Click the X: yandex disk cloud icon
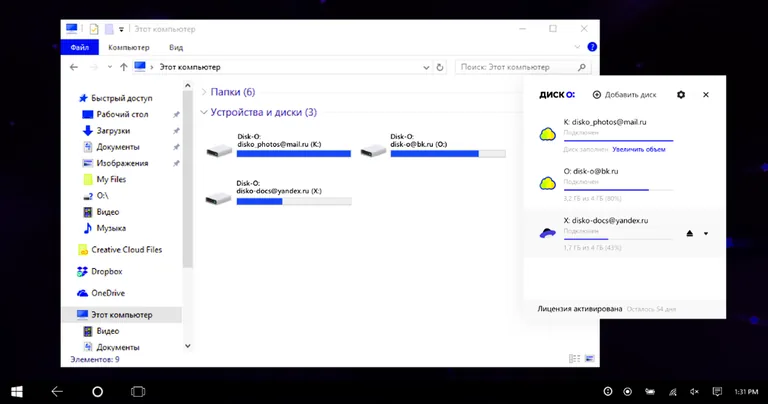 click(547, 233)
